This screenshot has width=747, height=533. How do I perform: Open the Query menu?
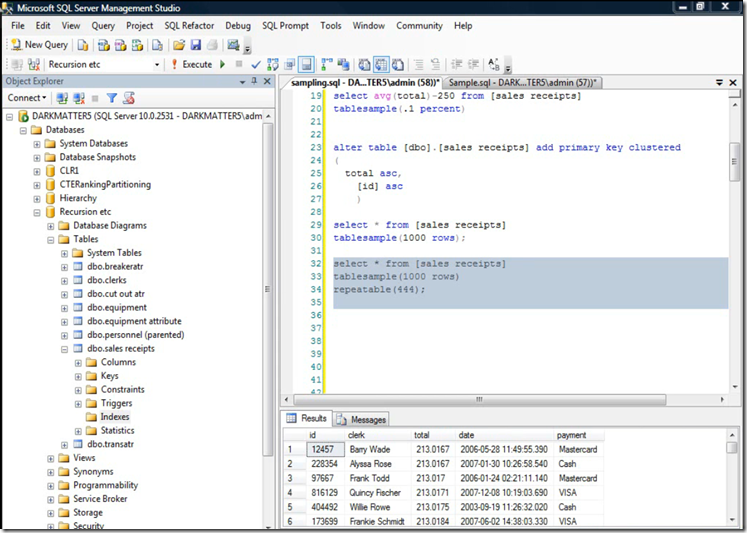pos(103,26)
